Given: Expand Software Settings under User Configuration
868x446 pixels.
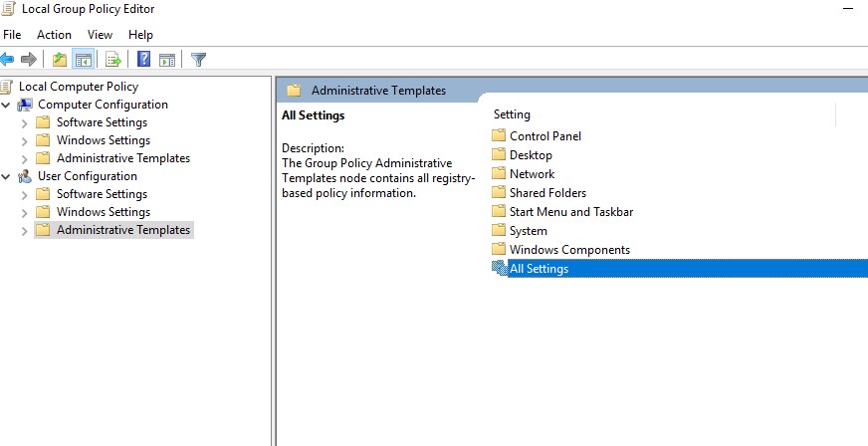Looking at the screenshot, I should pos(24,195).
